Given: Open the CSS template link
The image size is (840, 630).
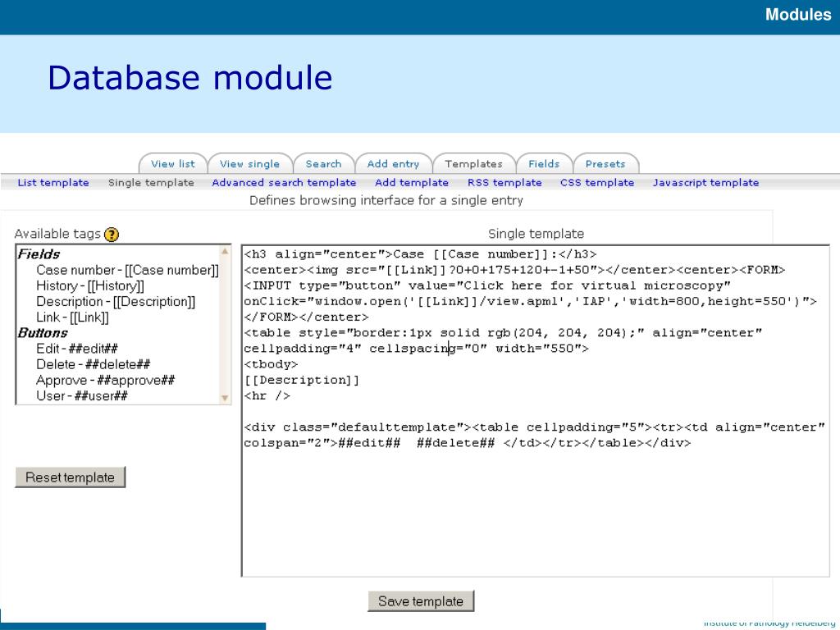Looking at the screenshot, I should pos(597,183).
